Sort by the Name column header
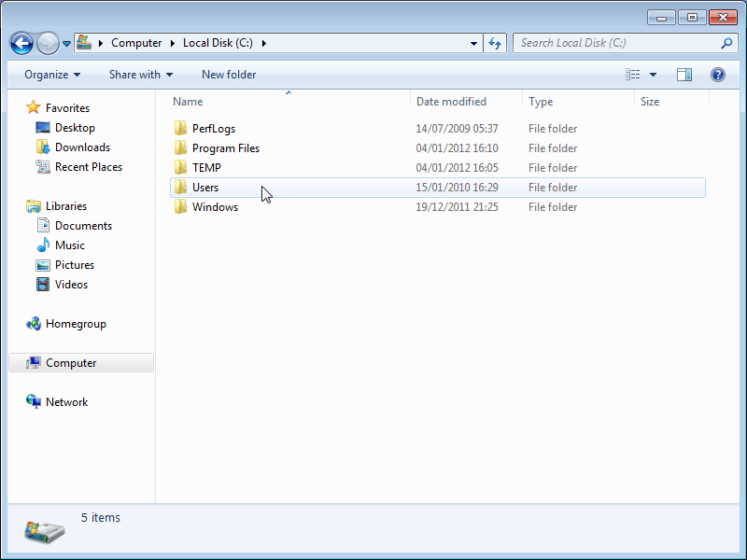Image resolution: width=747 pixels, height=560 pixels. coord(289,102)
